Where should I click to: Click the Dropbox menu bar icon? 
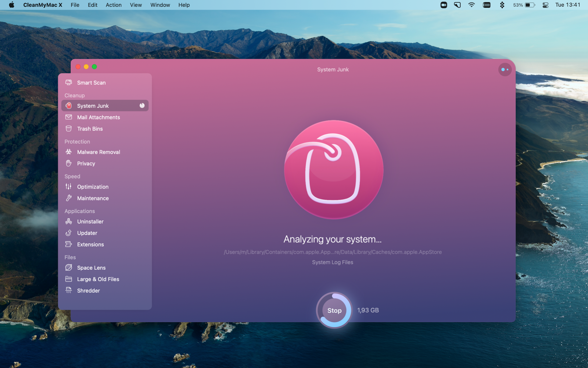pos(502,5)
